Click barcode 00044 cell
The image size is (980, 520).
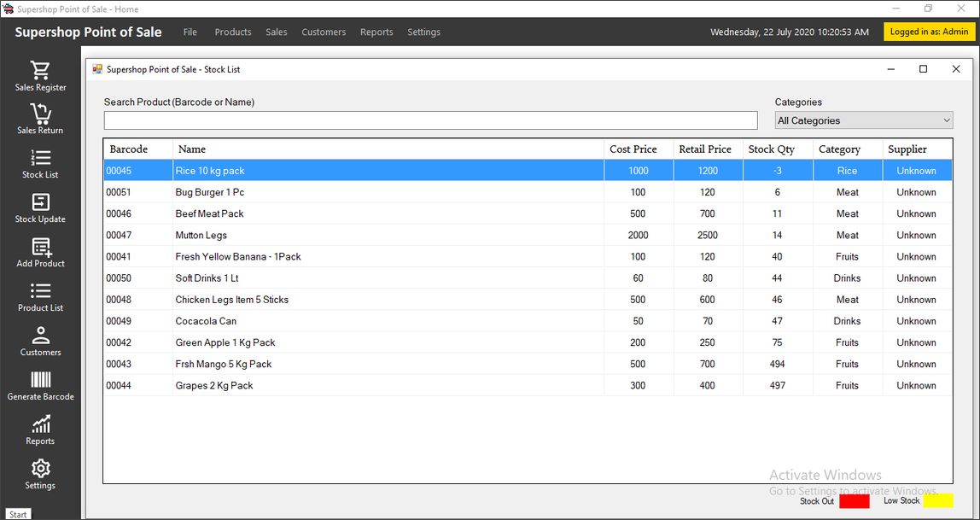coord(138,386)
